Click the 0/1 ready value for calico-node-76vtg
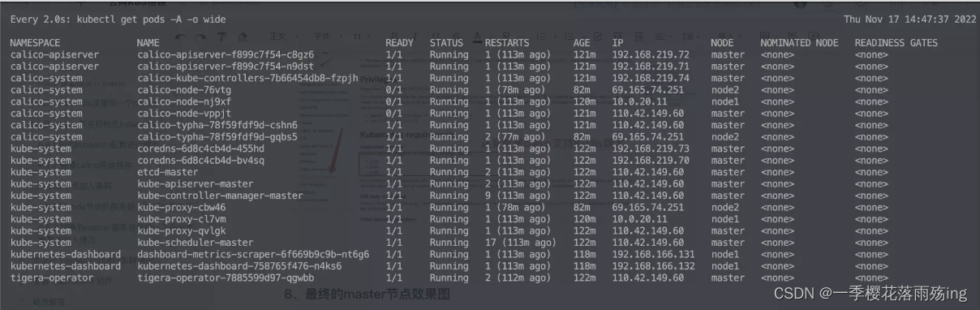Screen dimensions: 980x310 tap(394, 90)
